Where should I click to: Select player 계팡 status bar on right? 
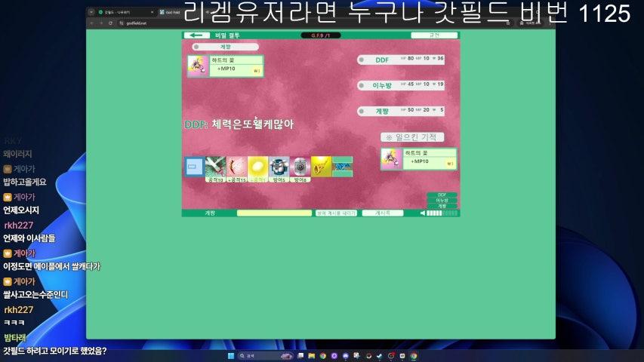pos(401,111)
